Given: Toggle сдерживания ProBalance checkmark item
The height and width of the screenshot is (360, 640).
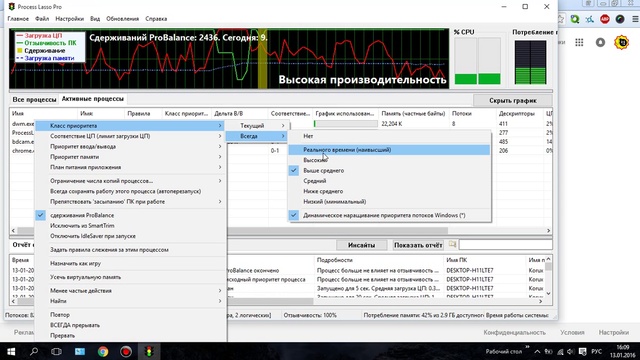Looking at the screenshot, I should tap(131, 215).
